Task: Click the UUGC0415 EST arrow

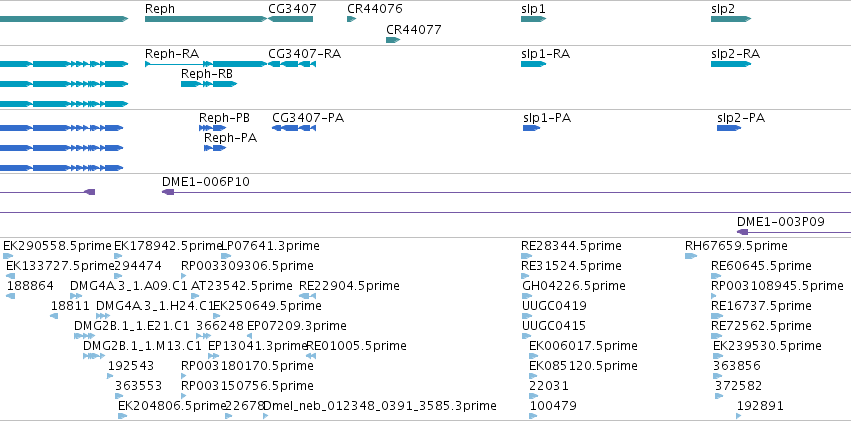Action: point(525,336)
